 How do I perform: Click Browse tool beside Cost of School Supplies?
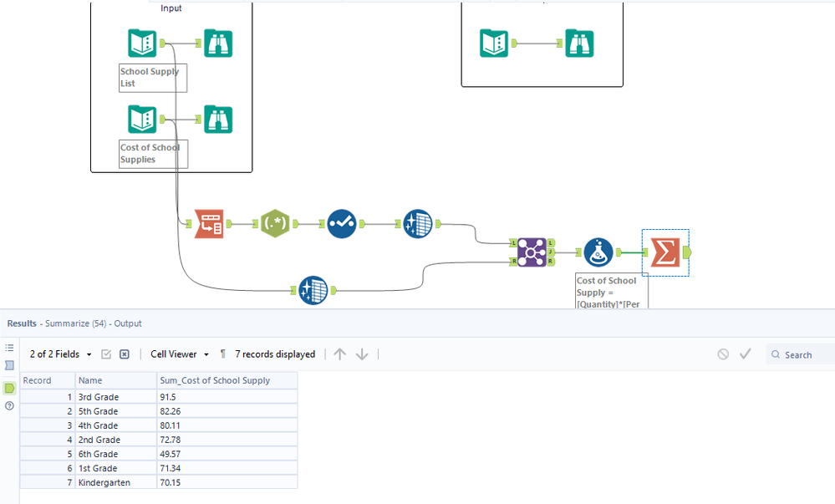pyautogui.click(x=218, y=120)
